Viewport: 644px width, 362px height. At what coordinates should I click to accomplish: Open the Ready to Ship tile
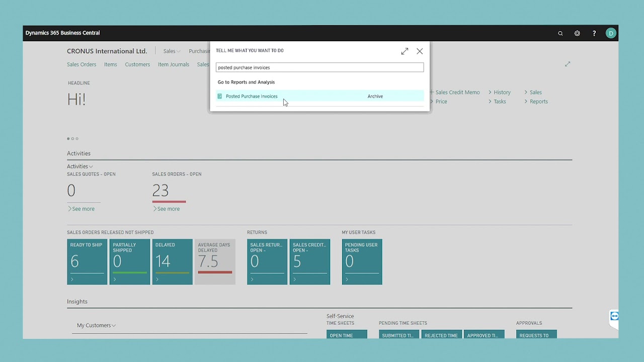click(87, 262)
